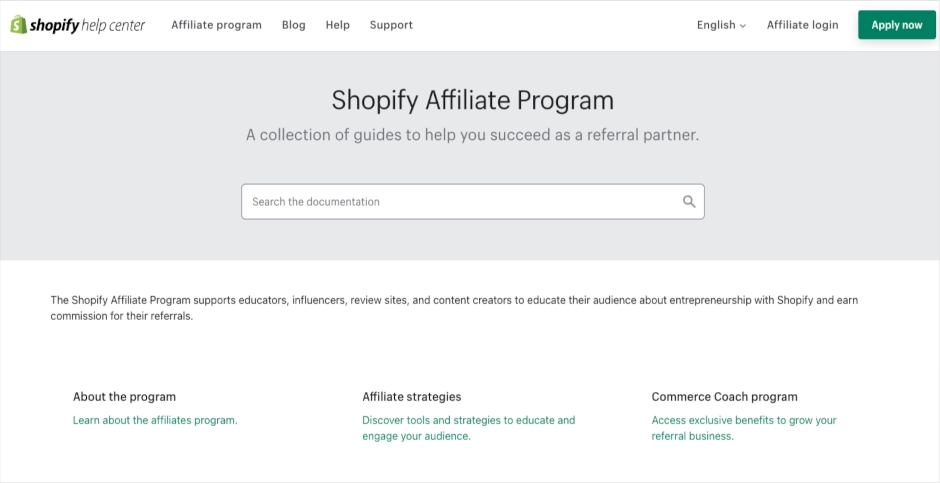Open the Commerce Coach program heading
This screenshot has height=483, width=940.
tap(725, 397)
